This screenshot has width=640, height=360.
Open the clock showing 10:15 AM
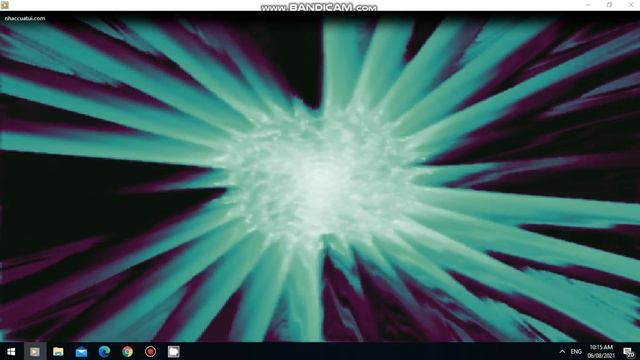tap(601, 351)
